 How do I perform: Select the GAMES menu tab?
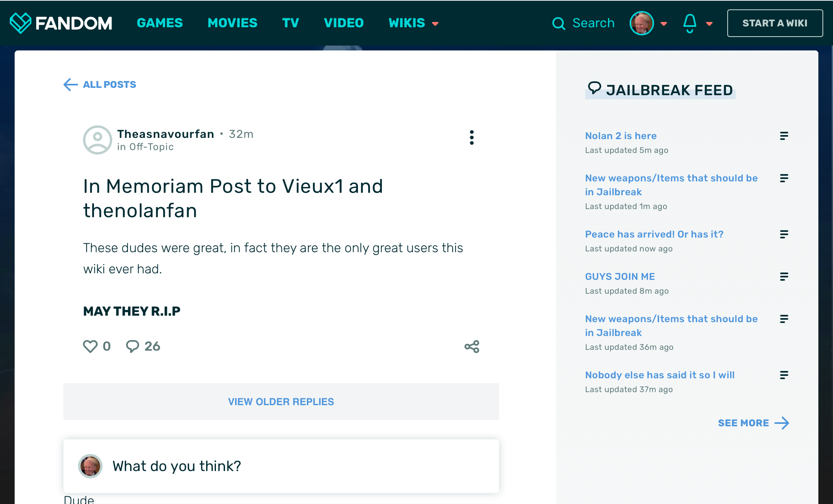click(159, 23)
